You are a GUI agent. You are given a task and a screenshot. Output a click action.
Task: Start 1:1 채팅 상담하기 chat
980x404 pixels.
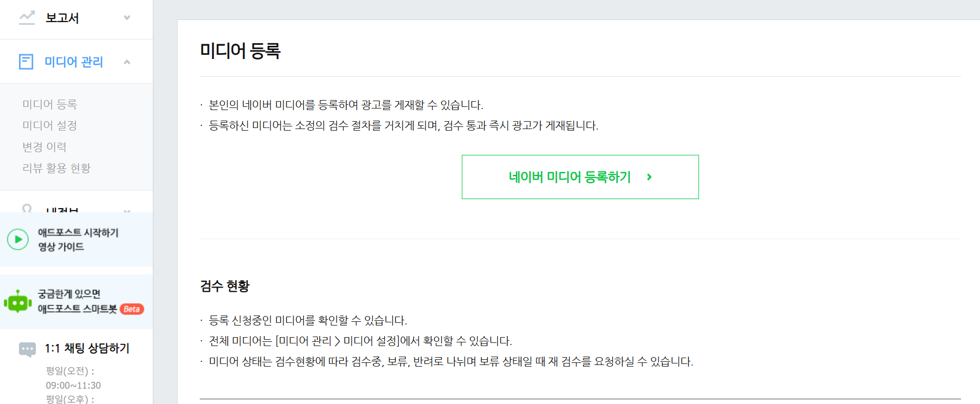coord(87,348)
